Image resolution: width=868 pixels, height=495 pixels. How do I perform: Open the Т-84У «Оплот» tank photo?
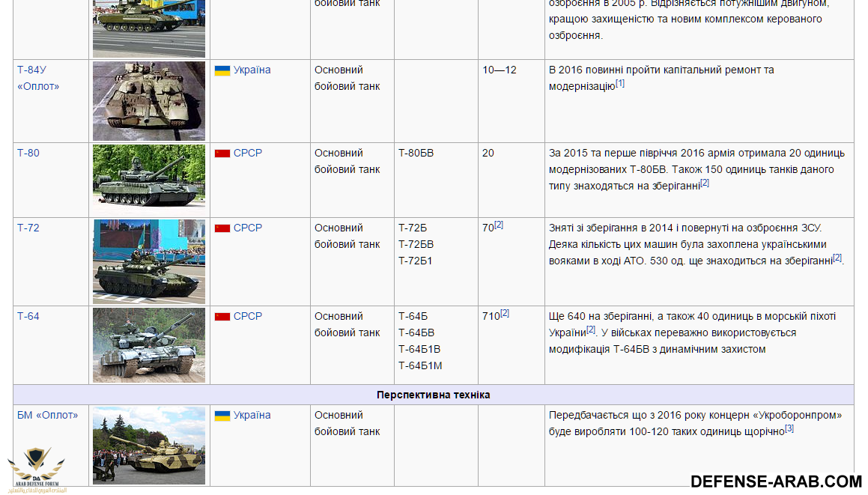pyautogui.click(x=148, y=101)
